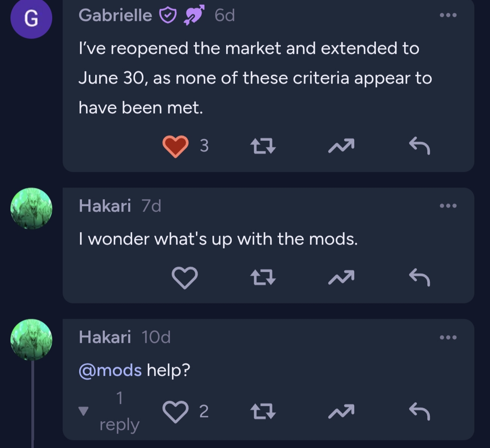Open more options on Gabrielle's comment

point(448,15)
